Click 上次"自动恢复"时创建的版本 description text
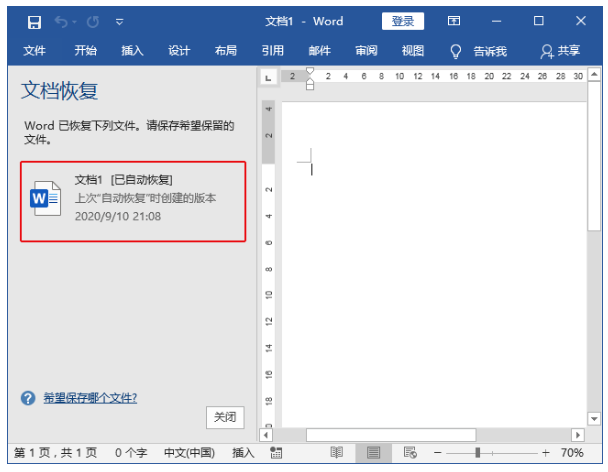Viewport: 608px width, 472px height. [145, 198]
